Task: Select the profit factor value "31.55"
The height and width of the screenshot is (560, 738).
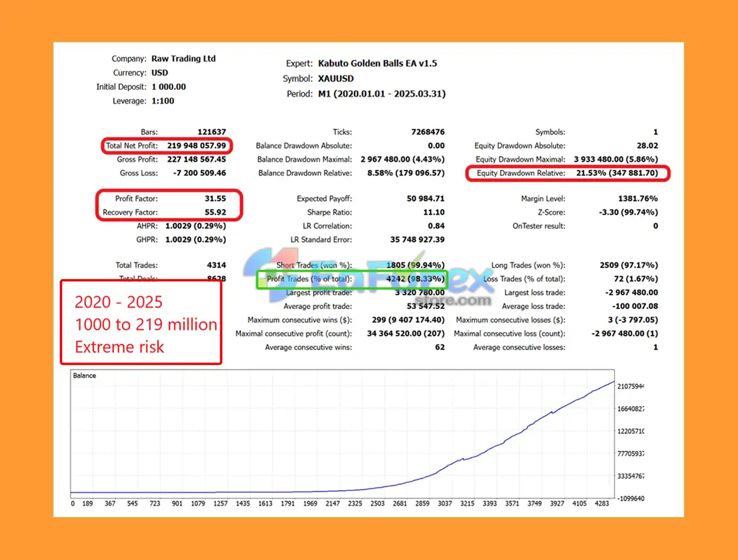Action: [x=215, y=198]
